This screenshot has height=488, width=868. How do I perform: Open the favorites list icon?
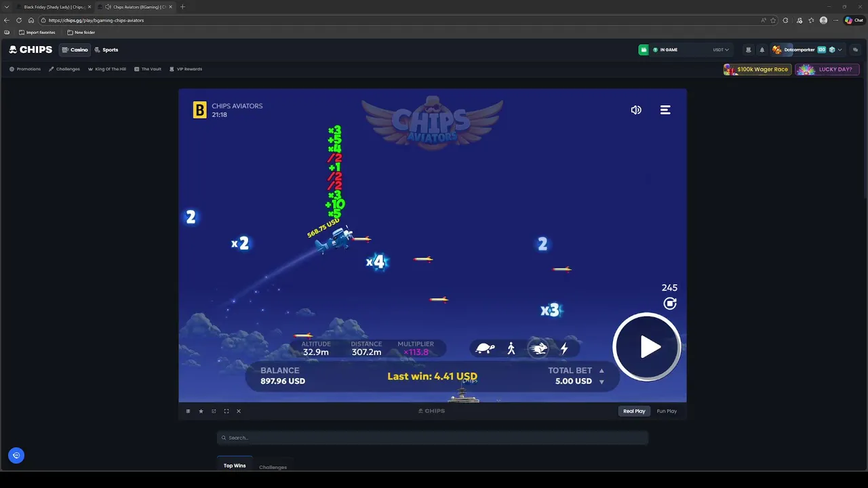pos(811,20)
